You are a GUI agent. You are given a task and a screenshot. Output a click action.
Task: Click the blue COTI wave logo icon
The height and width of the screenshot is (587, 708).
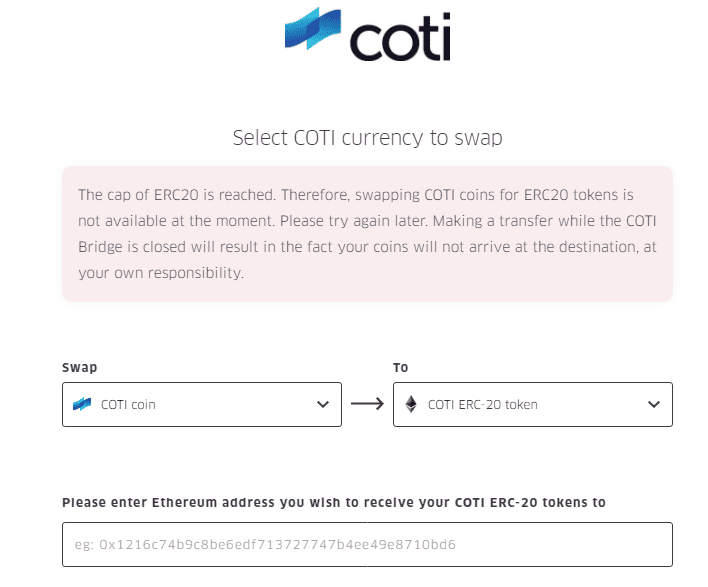[313, 28]
